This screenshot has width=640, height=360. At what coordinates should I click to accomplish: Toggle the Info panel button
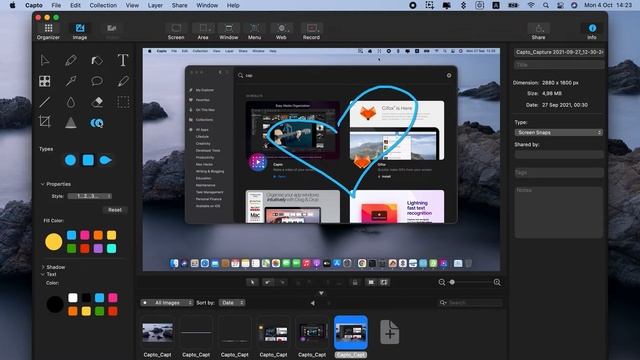(592, 31)
